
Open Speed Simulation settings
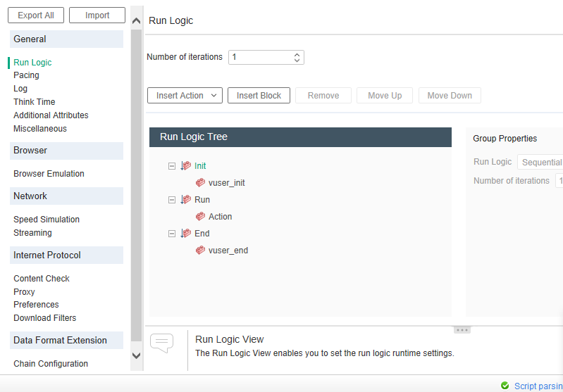(x=47, y=219)
